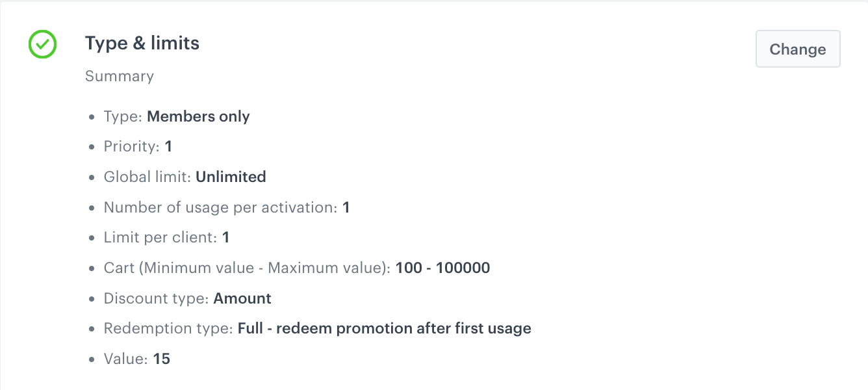Open the Type & limits section heading
Screen dimensions: 868x390
coord(142,43)
